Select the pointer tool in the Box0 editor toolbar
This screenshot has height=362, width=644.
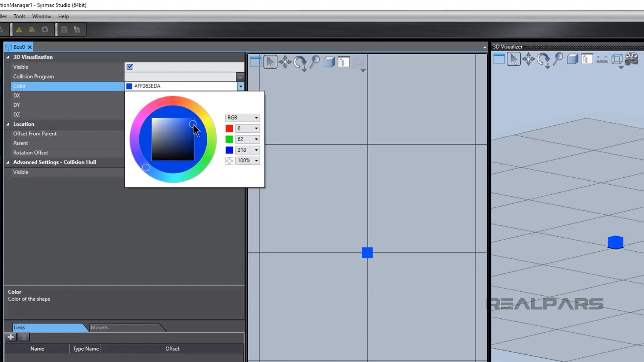point(270,62)
